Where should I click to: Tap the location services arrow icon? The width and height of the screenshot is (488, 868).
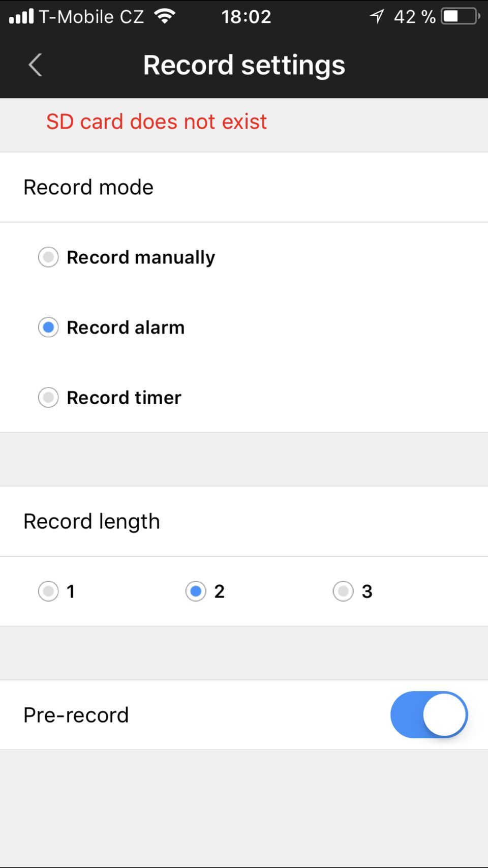377,17
